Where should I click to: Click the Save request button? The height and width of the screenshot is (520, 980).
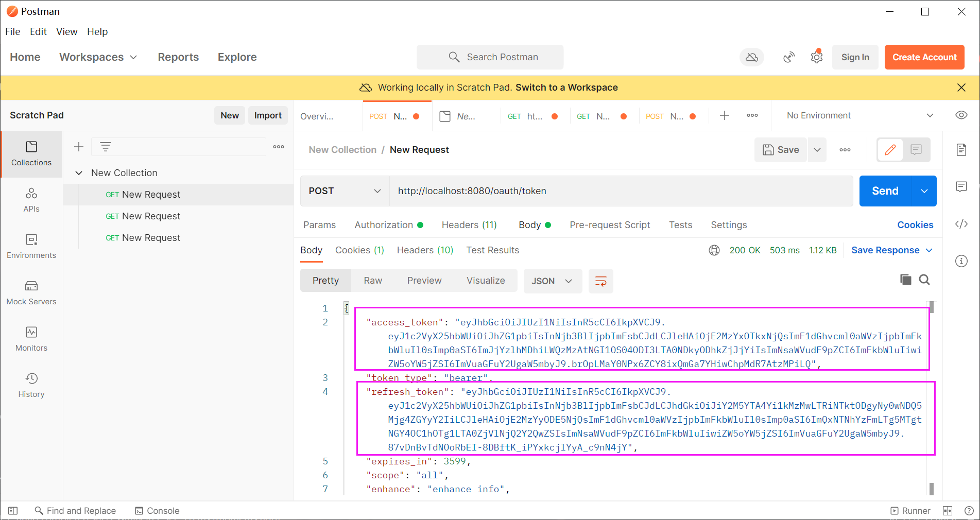point(781,150)
